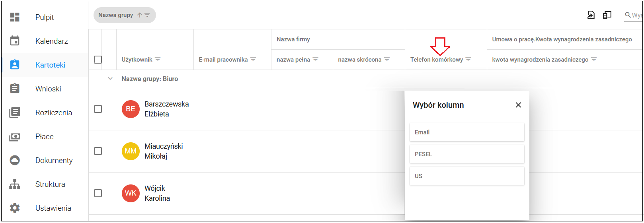Check the Barszczewska Elżbieta row checkbox
The image size is (644, 223).
coord(98,109)
